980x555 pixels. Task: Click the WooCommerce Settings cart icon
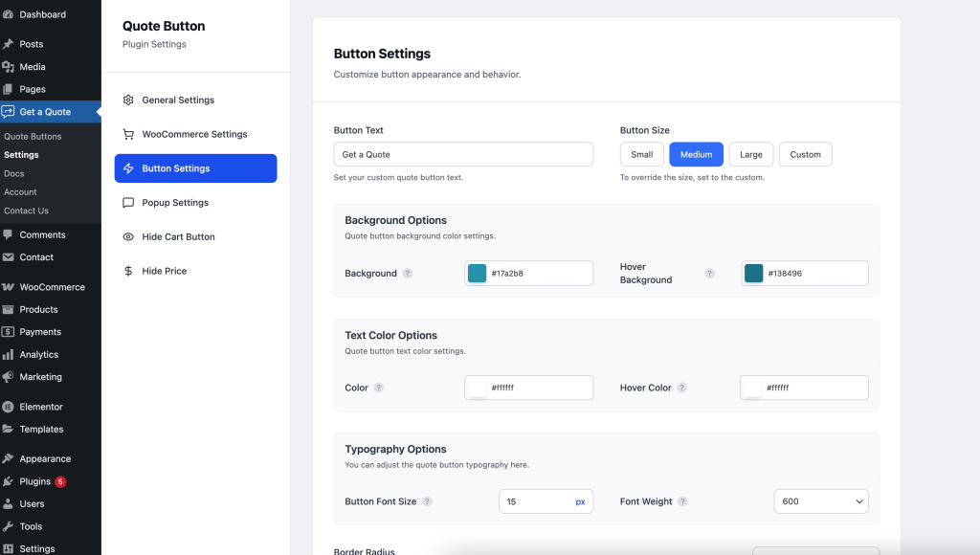pos(129,135)
